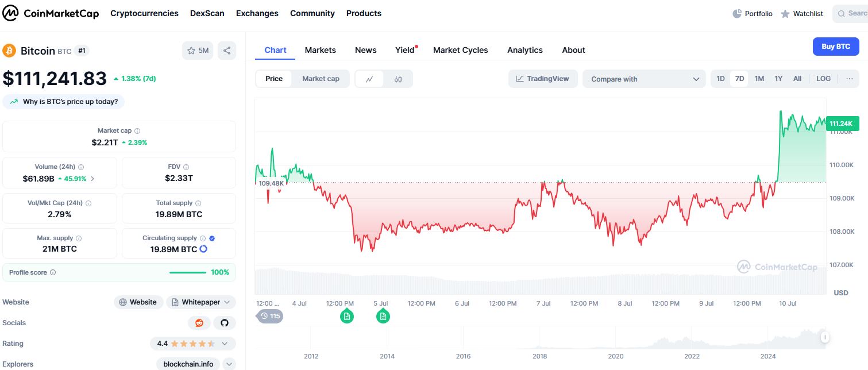
Task: Click the Bitcoin orange coin icon
Action: coord(9,51)
